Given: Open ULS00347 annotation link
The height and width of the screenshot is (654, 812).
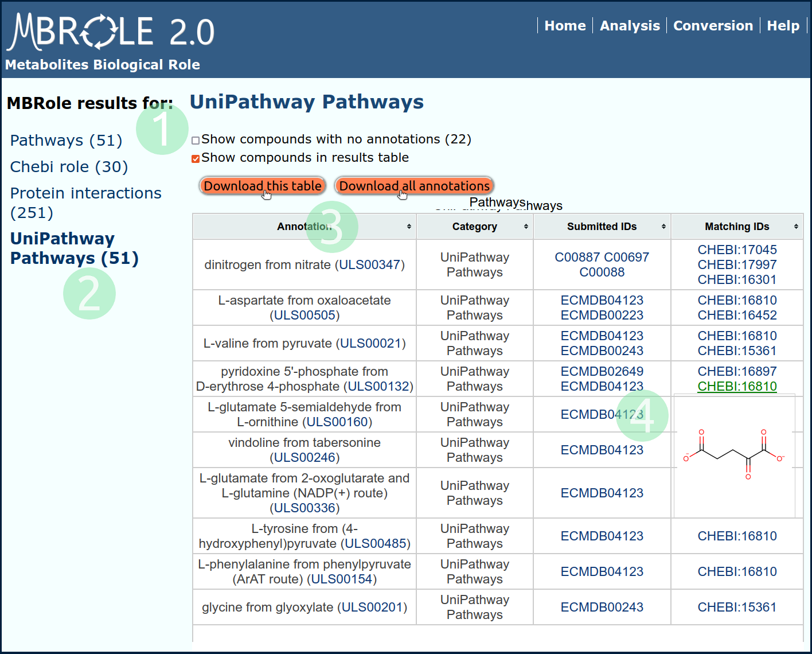Looking at the screenshot, I should coord(370,264).
